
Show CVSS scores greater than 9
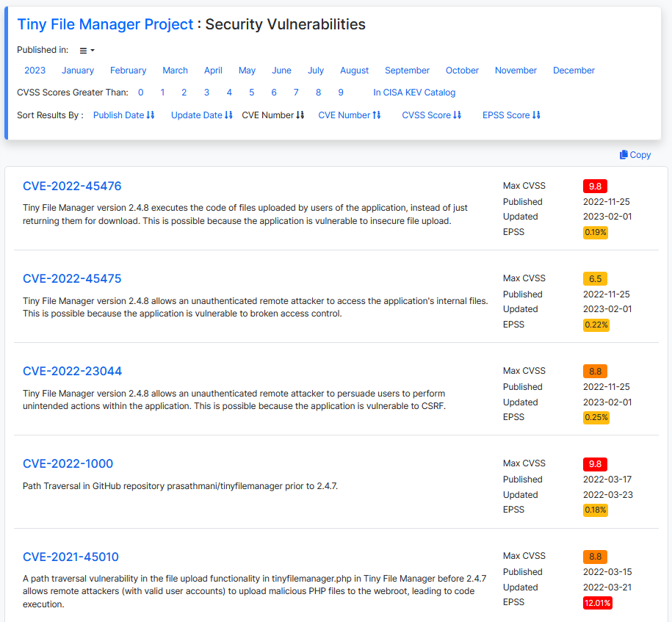point(341,93)
